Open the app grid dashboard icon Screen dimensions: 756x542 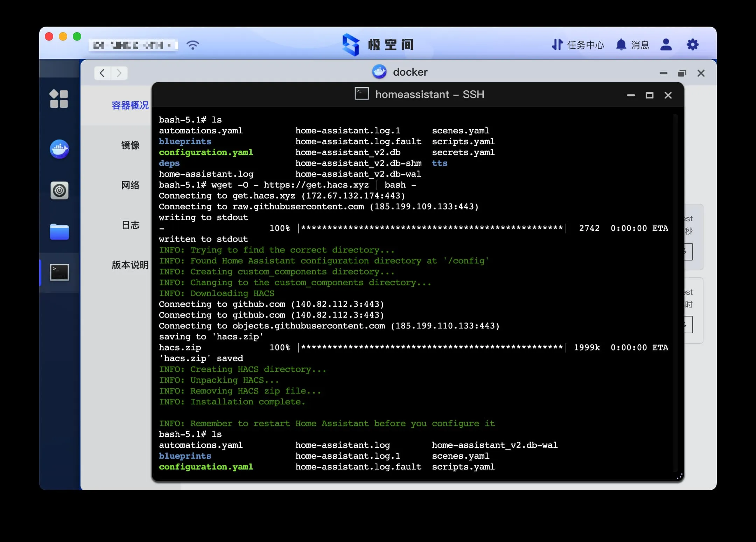click(x=59, y=99)
